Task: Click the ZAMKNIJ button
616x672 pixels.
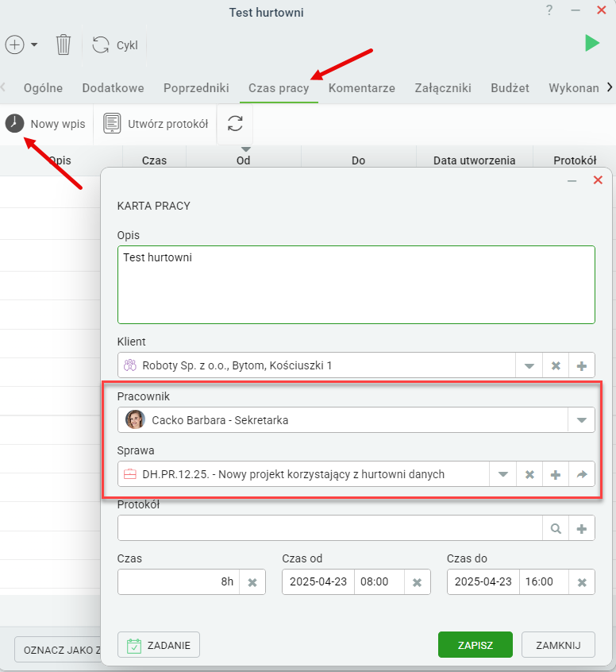Action: tap(558, 644)
